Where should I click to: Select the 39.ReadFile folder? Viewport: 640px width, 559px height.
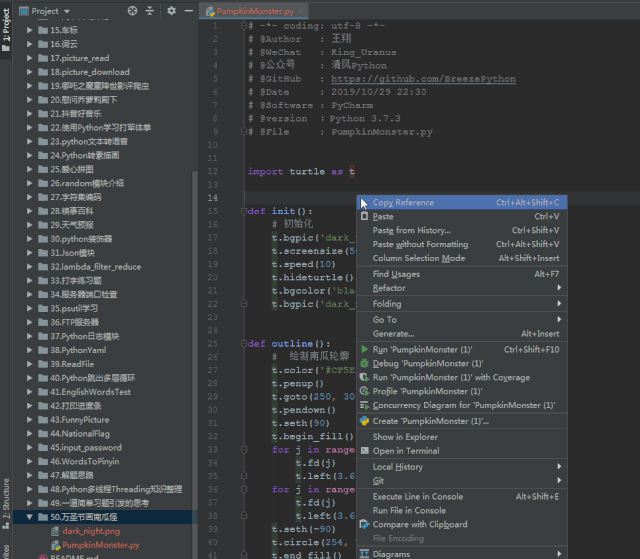[x=72, y=364]
